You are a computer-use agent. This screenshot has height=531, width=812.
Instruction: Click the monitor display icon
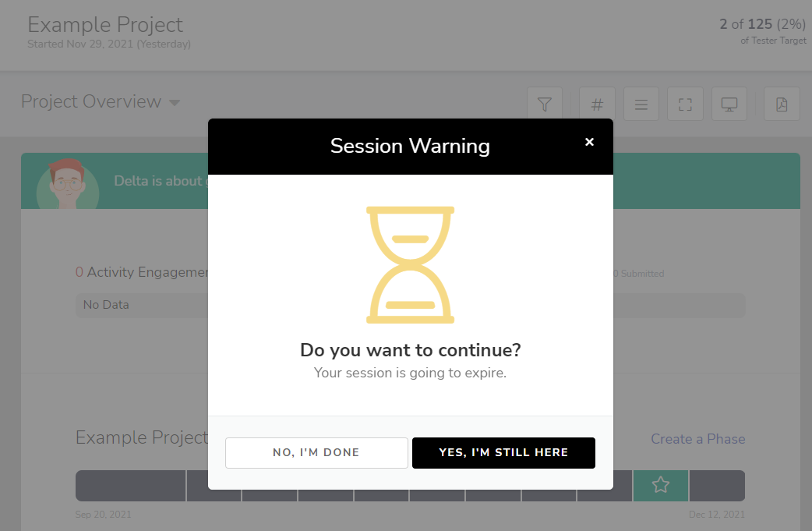coord(729,103)
